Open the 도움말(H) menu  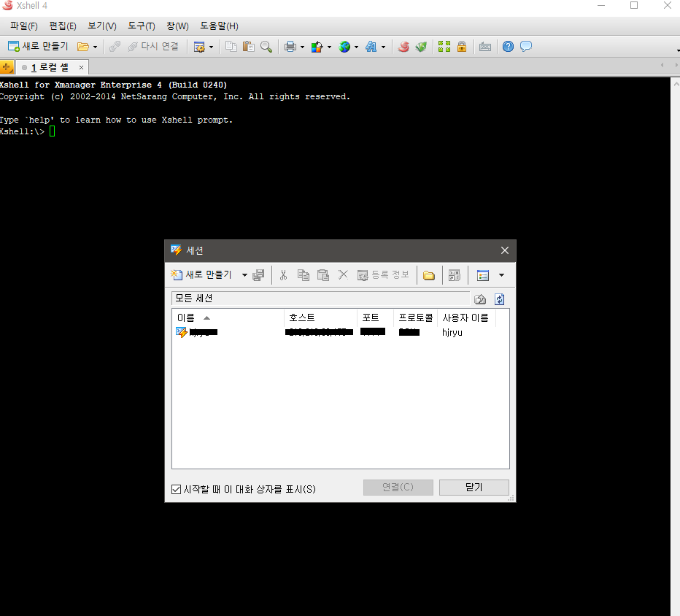pyautogui.click(x=219, y=26)
